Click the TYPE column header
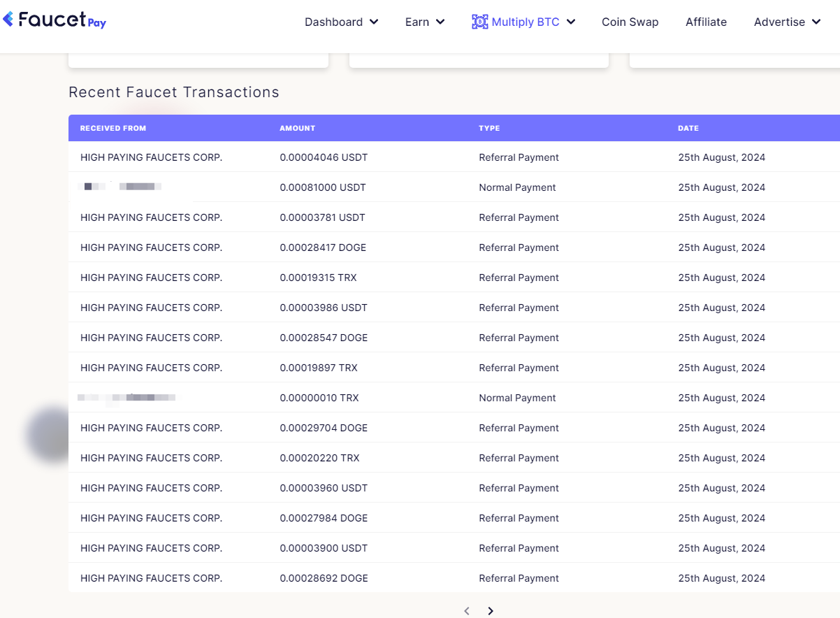This screenshot has height=618, width=840. tap(489, 128)
